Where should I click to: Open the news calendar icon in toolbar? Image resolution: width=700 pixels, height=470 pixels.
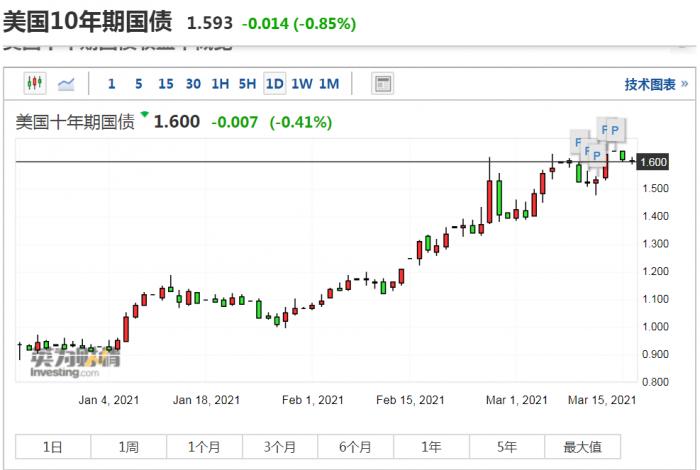coord(381,84)
